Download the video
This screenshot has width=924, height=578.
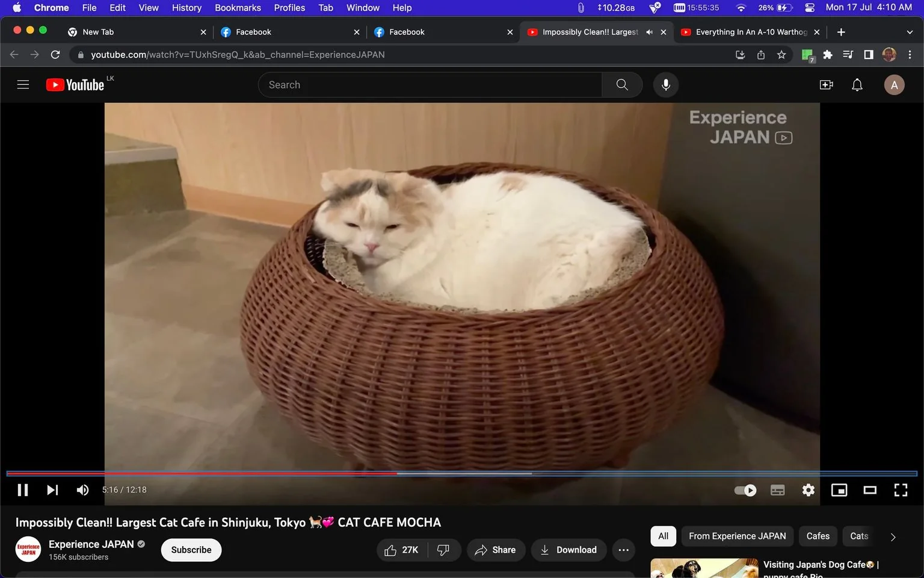pos(568,550)
